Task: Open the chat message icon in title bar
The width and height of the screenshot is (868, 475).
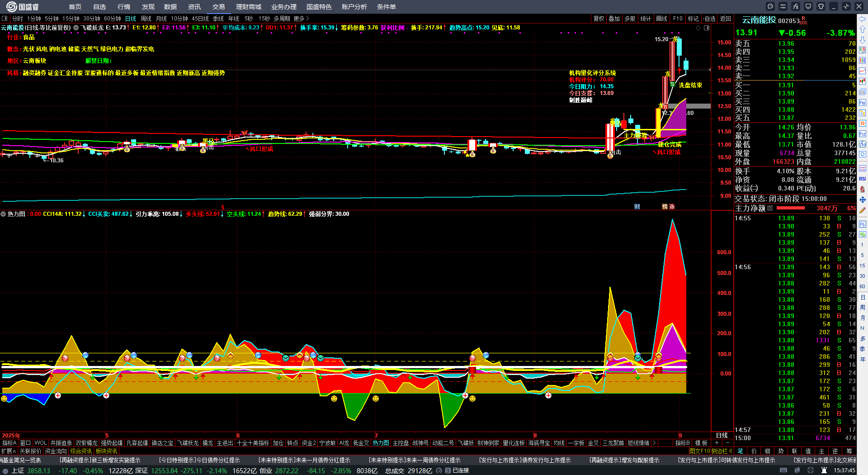Action: pyautogui.click(x=770, y=6)
